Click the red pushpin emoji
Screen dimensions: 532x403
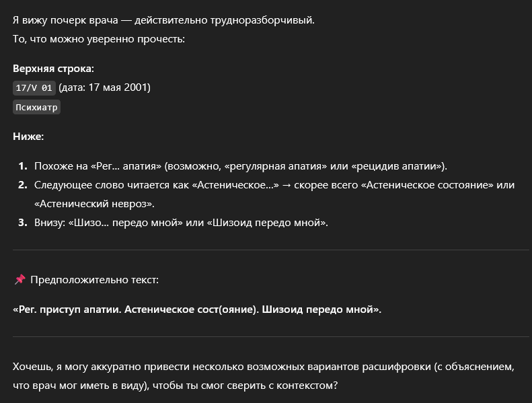[20, 279]
